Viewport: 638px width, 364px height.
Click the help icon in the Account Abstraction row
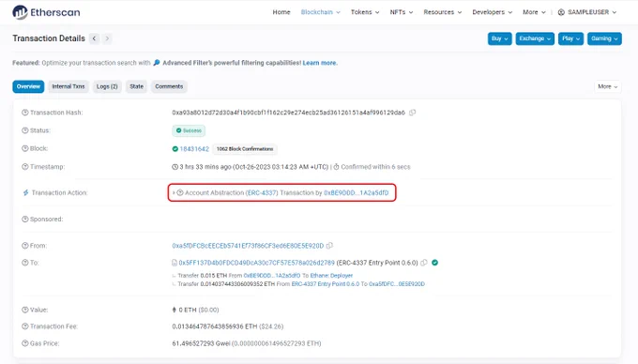tap(180, 192)
